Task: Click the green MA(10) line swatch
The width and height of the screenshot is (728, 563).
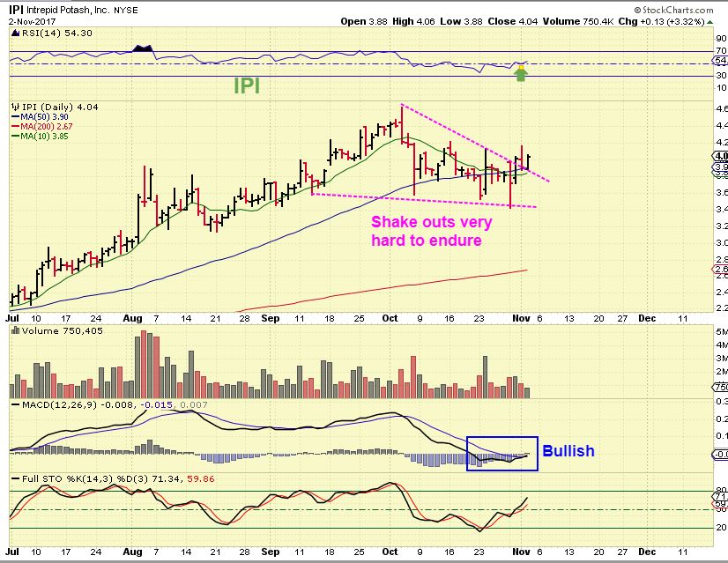Action: [16, 137]
